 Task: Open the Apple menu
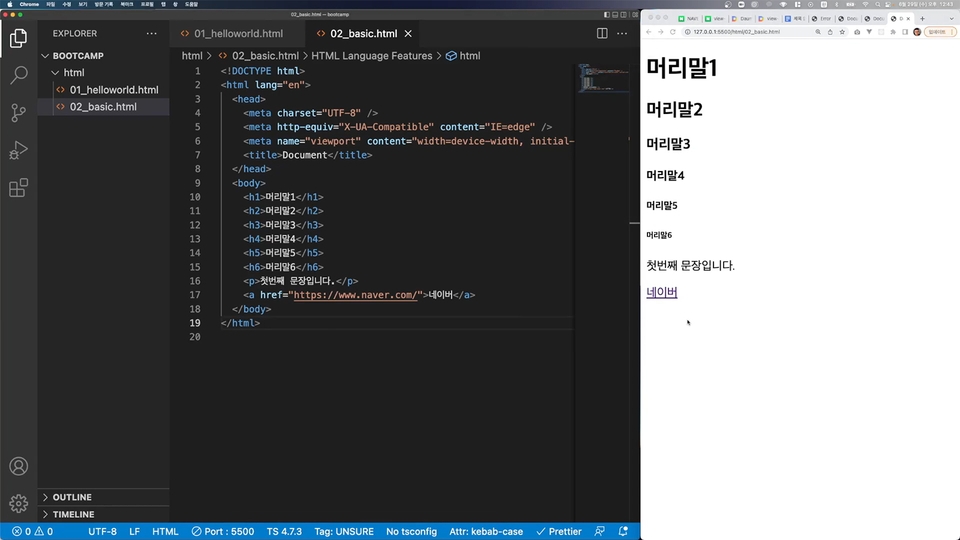[x=9, y=4]
